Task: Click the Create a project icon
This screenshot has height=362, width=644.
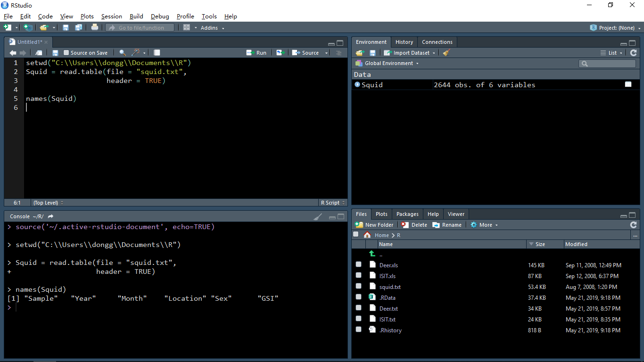Action: [28, 28]
